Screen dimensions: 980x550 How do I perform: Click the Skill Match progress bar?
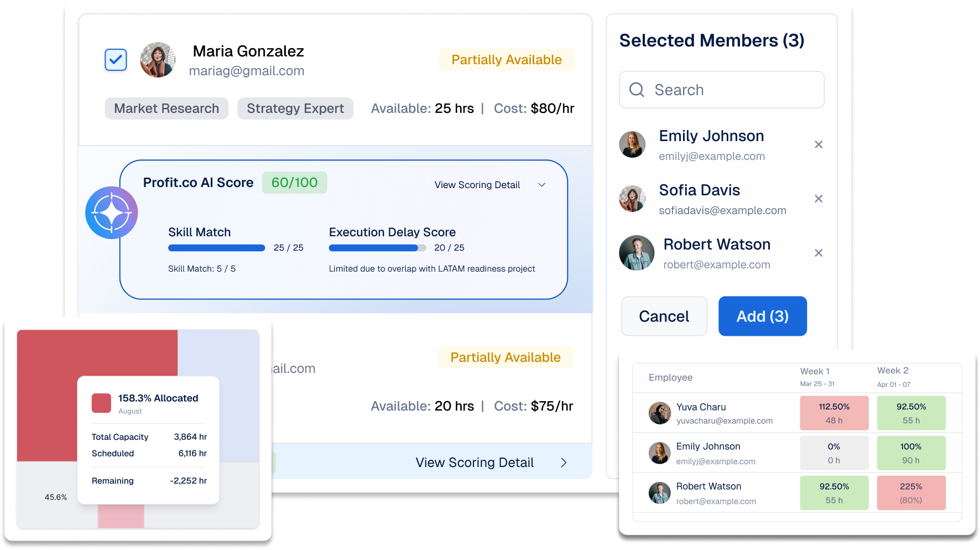coord(216,248)
